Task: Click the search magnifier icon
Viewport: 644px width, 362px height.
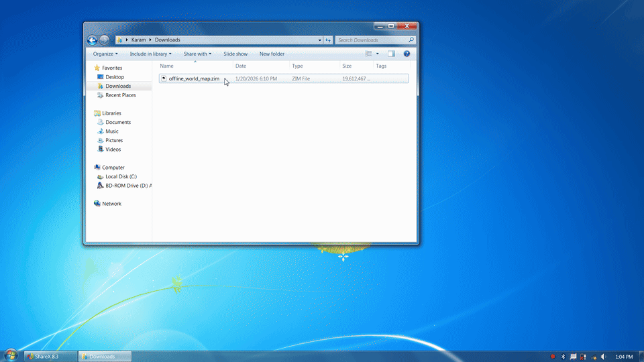Action: [411, 40]
